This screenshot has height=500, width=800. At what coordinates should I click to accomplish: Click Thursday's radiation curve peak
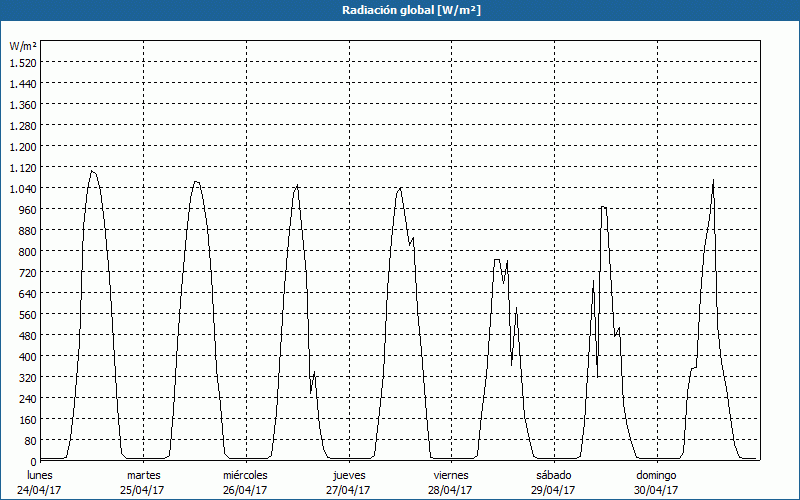click(x=401, y=188)
